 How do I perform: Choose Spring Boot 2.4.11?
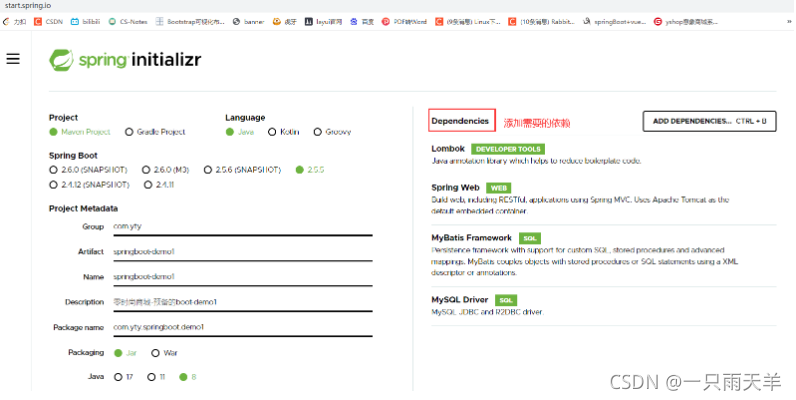(159, 185)
